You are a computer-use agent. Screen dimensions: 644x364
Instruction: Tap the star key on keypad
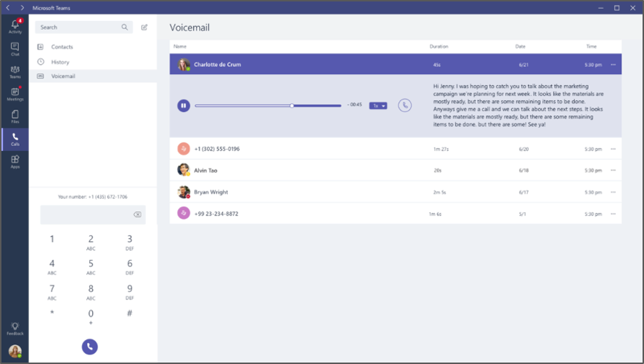(52, 313)
